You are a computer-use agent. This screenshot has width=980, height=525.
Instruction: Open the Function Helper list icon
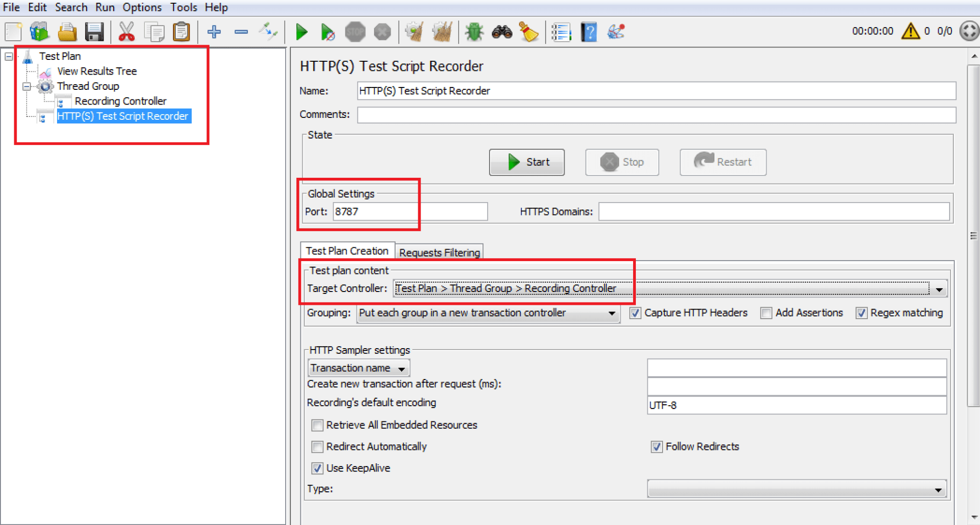[561, 32]
